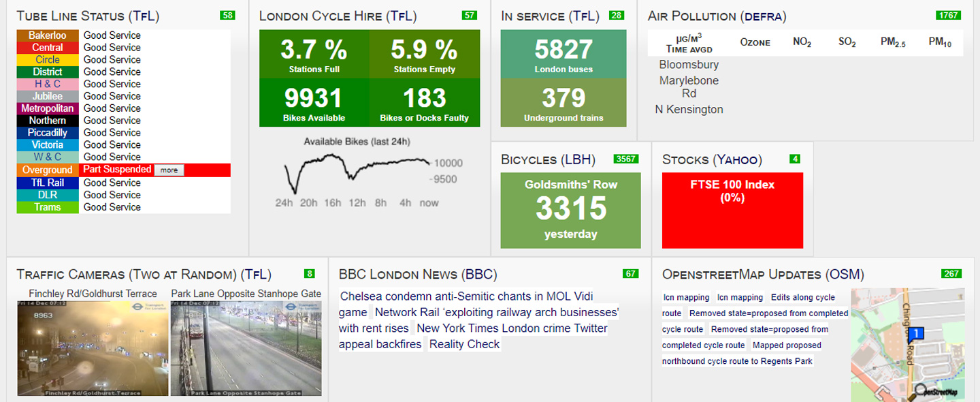Screen dimensions: 980x402
Task: Select the Jubilee line label
Action: (x=48, y=96)
